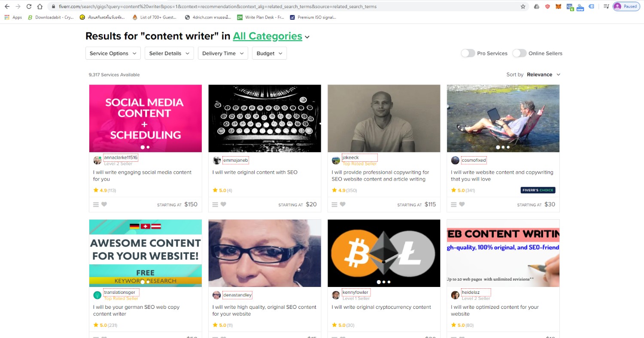Save cosmofixed gig using heart icon
This screenshot has height=338, width=644.
pos(462,205)
